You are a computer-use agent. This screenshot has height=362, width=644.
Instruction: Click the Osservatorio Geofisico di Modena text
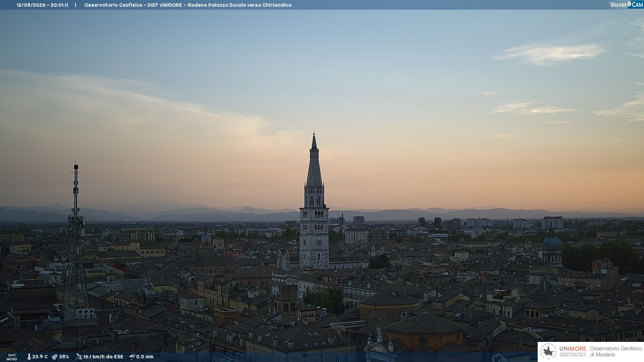616,352
